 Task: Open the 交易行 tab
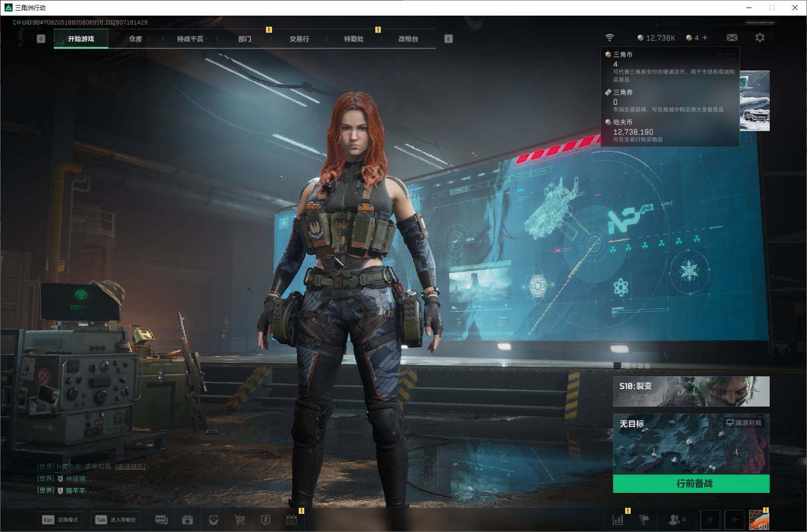(299, 39)
